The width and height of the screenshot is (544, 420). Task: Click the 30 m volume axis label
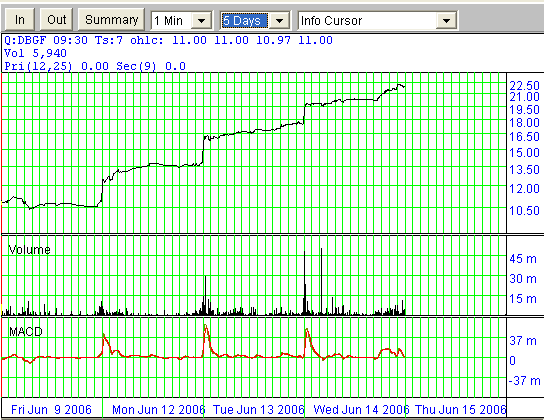[x=523, y=278]
